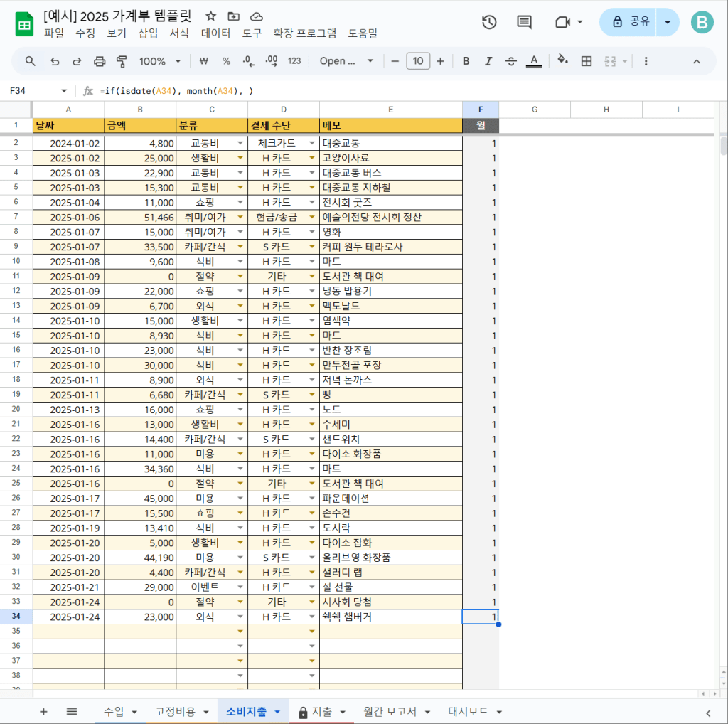Screen dimensions: 728x724
Task: Click the 공유 share button
Action: coord(629,22)
